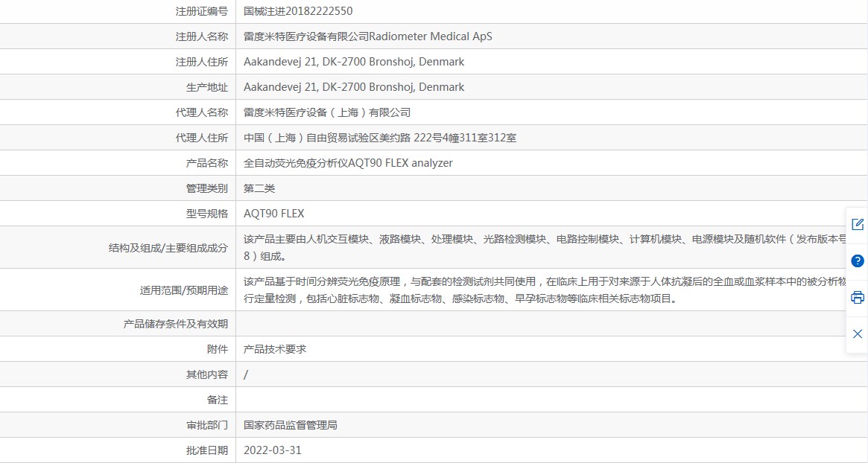This screenshot has height=463, width=868.
Task: Click the 注册人住所 label
Action: 201,62
